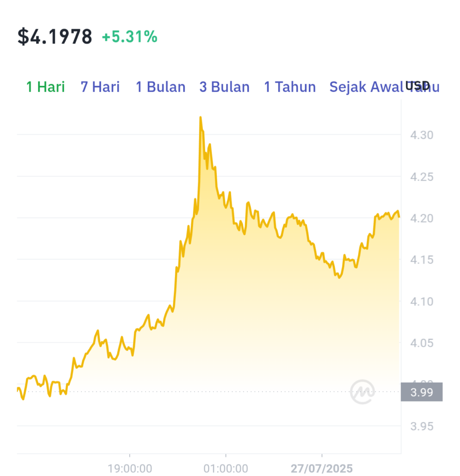460x476 pixels.
Task: Select Sejak Awal Tahun range
Action: click(x=384, y=87)
